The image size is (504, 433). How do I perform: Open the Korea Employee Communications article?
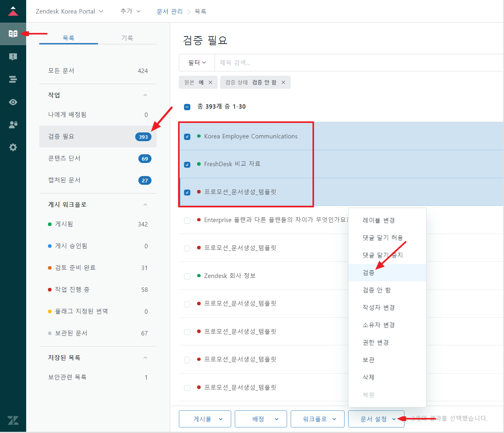coord(251,136)
